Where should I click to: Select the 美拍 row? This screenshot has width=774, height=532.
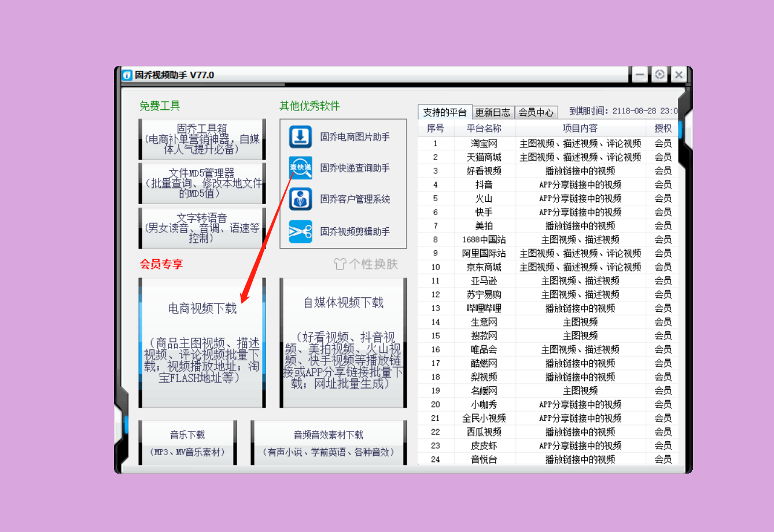click(x=548, y=226)
